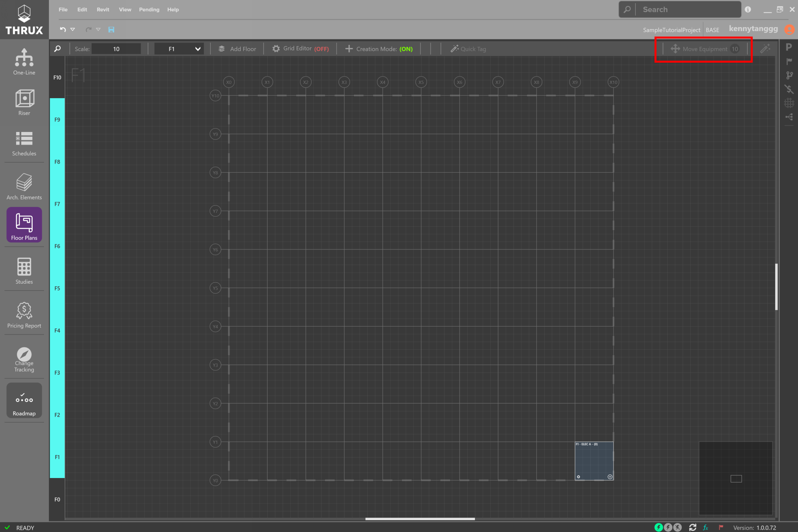Click the kennytanggg username
Image resolution: width=798 pixels, height=532 pixels.
753,29
